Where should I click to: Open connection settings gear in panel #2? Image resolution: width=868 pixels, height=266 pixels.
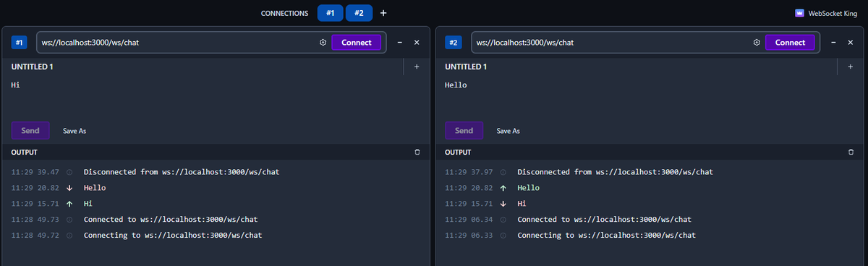pyautogui.click(x=756, y=43)
